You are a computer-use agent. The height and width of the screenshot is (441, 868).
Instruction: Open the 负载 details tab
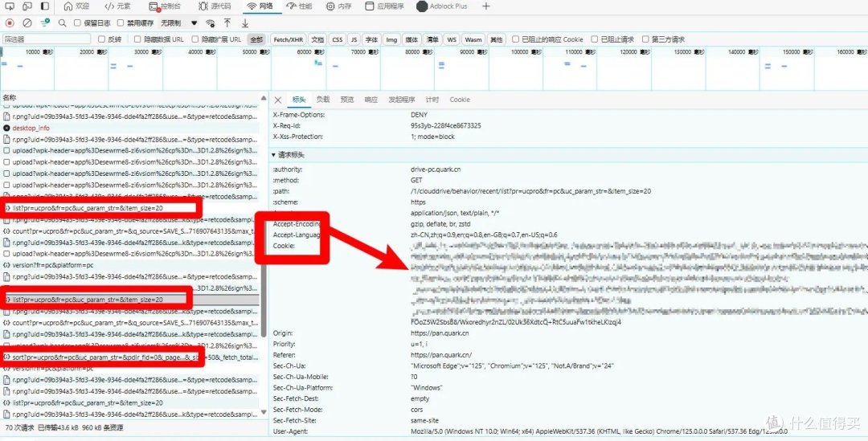coord(322,100)
